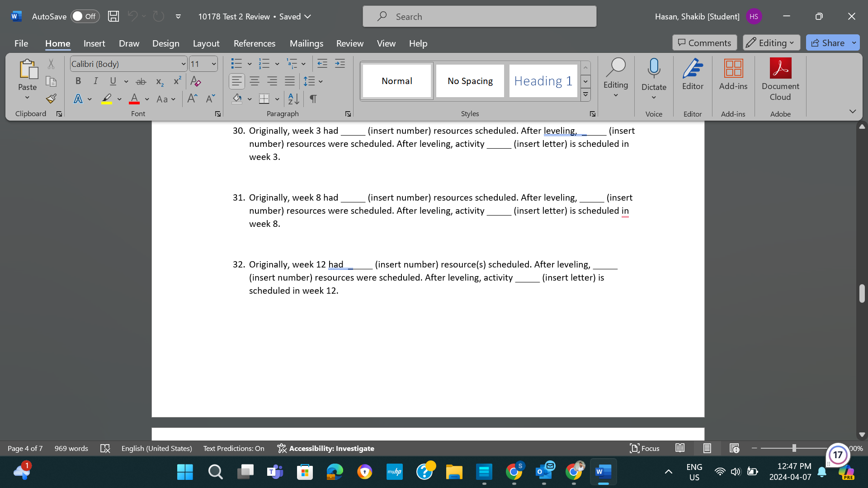This screenshot has width=868, height=488.
Task: Open the Comments panel
Action: 704,42
